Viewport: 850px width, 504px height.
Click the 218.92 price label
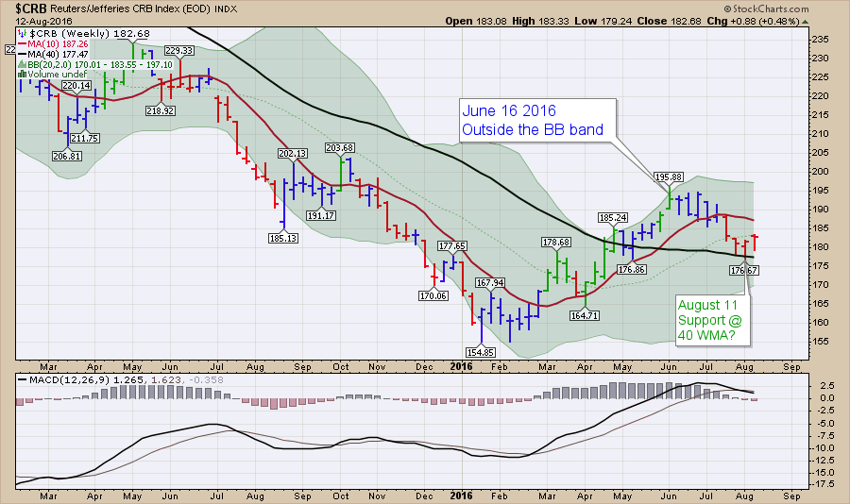(x=160, y=110)
